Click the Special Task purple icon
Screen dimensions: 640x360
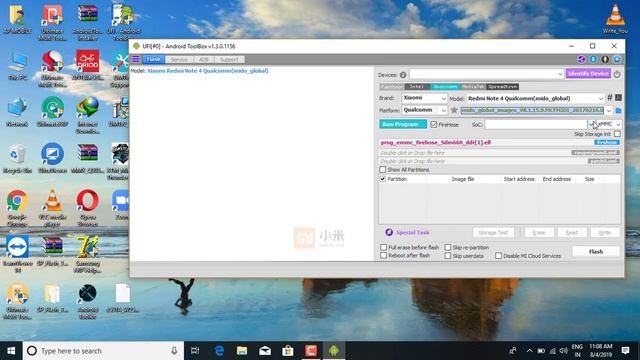[389, 232]
